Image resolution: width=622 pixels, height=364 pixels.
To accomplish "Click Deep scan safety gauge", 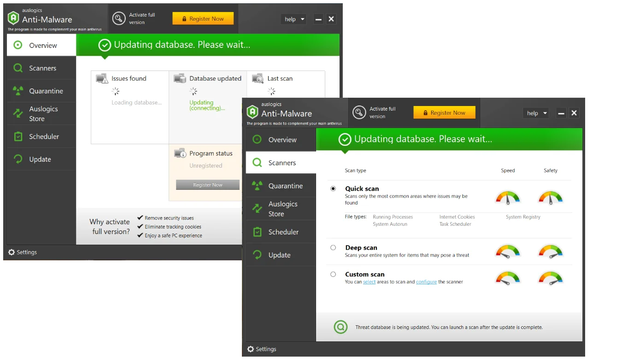I will 551,251.
